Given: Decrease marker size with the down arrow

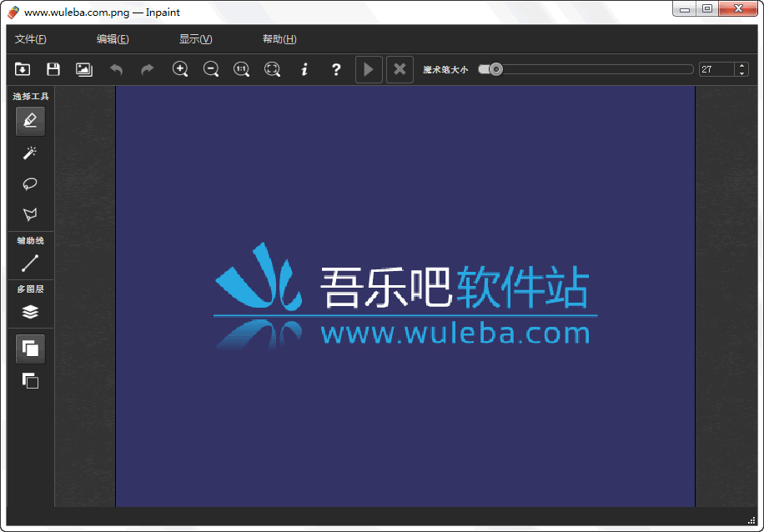Looking at the screenshot, I should (x=741, y=73).
